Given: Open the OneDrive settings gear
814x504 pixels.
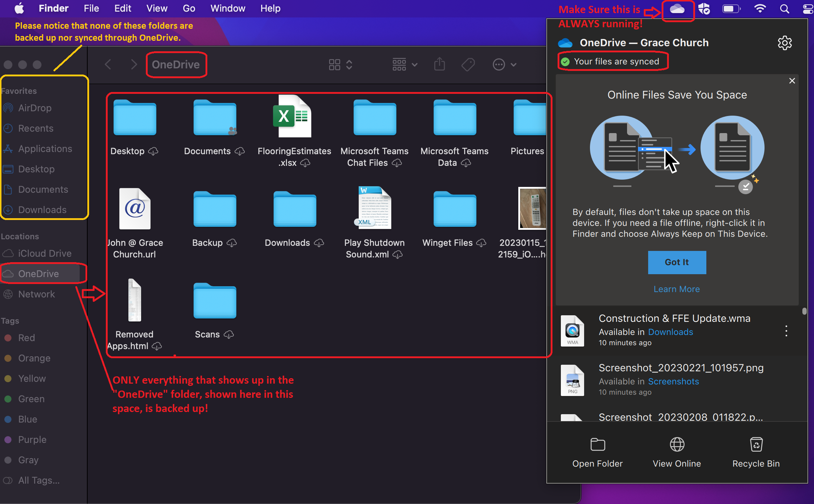Looking at the screenshot, I should coord(785,43).
